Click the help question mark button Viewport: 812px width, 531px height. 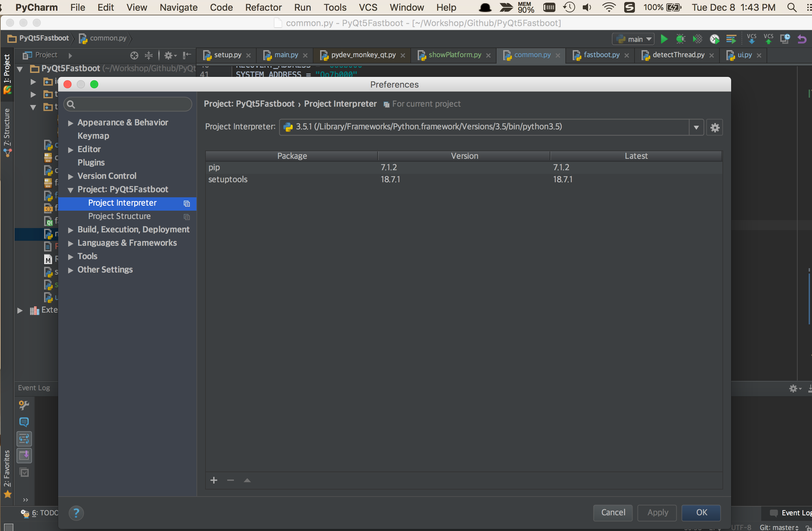click(x=76, y=513)
